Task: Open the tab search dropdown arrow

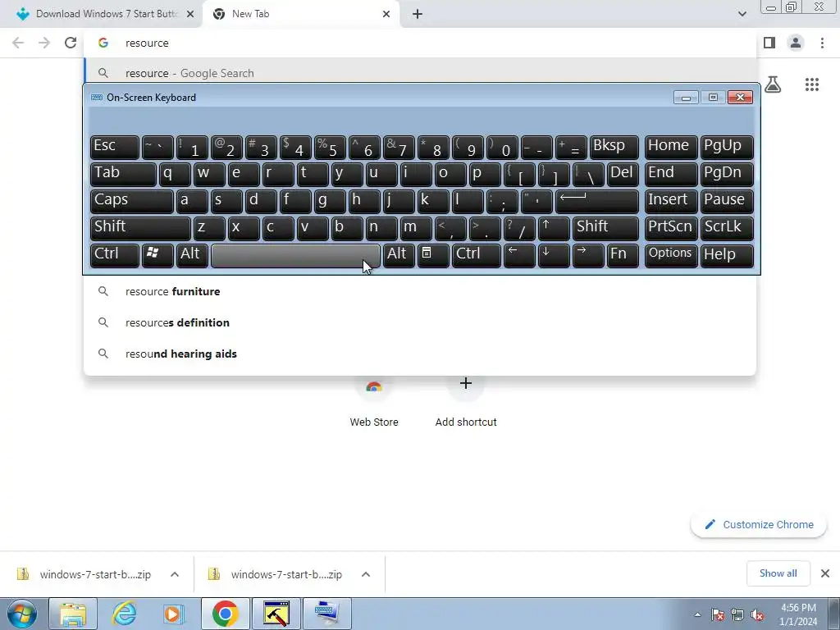Action: (x=742, y=14)
